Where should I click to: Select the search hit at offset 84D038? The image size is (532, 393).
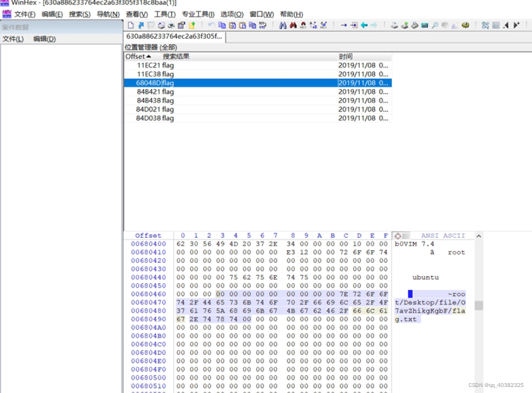tap(258, 118)
